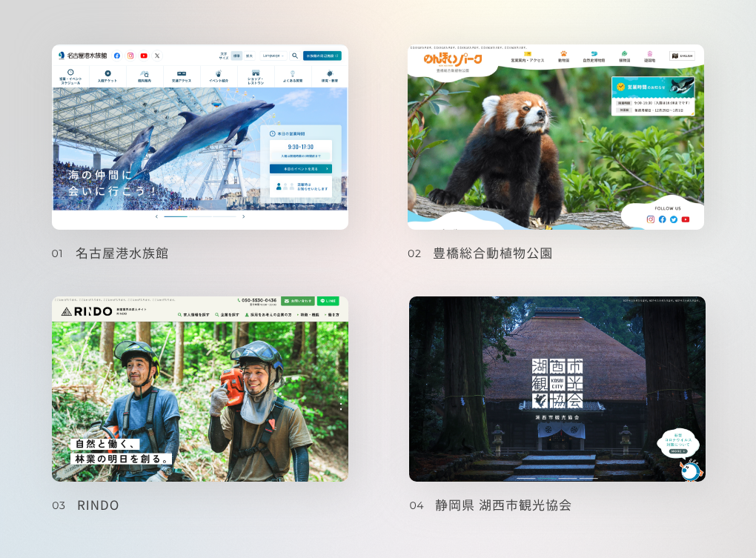Click the 01 名古屋港水族館 caption
This screenshot has width=756, height=558.
pos(110,253)
